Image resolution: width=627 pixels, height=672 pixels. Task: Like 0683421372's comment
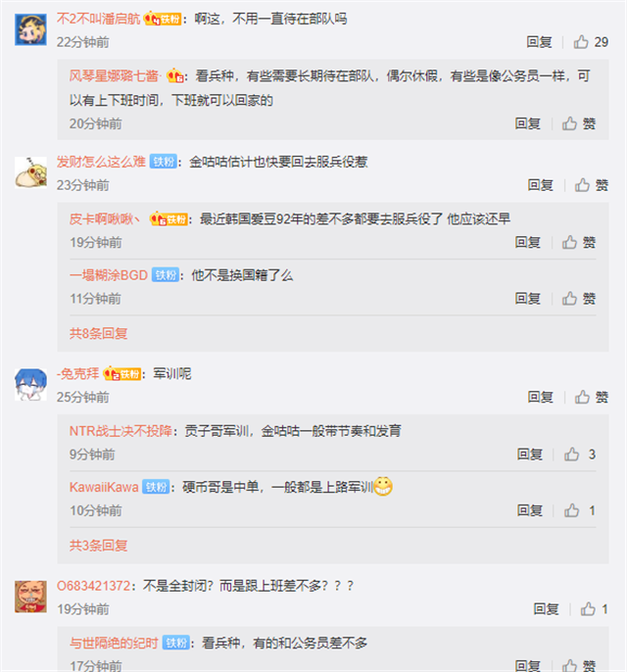pos(594,609)
